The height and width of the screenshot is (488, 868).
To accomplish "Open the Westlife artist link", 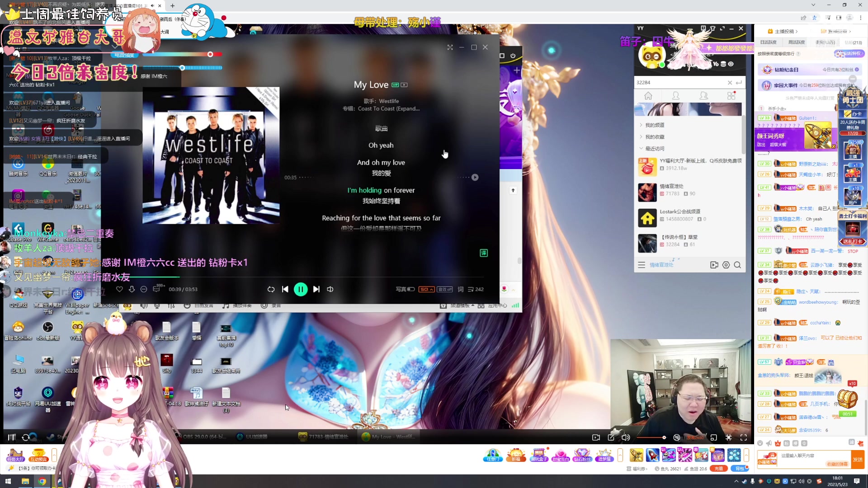I will click(x=389, y=101).
